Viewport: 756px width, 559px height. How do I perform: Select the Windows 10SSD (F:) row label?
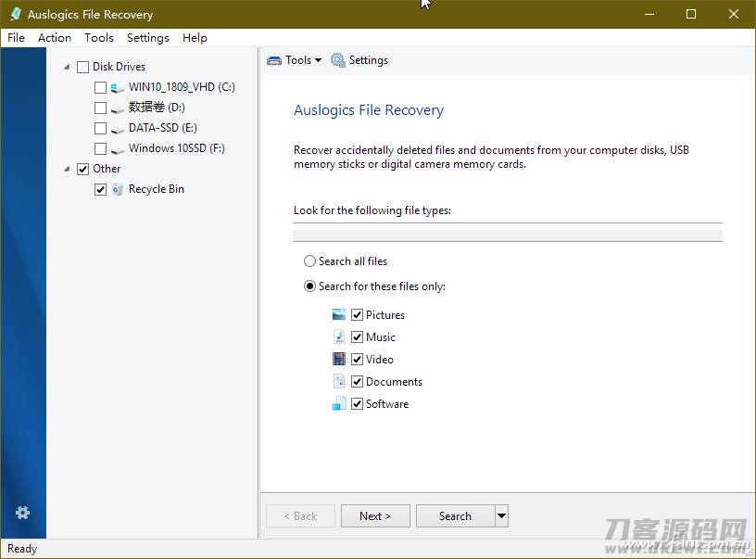click(x=176, y=148)
